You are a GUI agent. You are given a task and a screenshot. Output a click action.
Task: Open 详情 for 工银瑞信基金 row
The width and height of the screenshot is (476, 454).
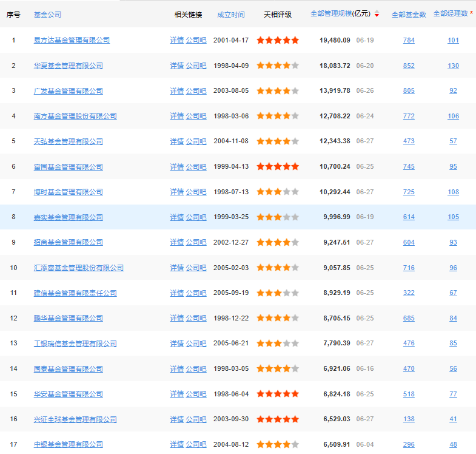[x=176, y=344]
